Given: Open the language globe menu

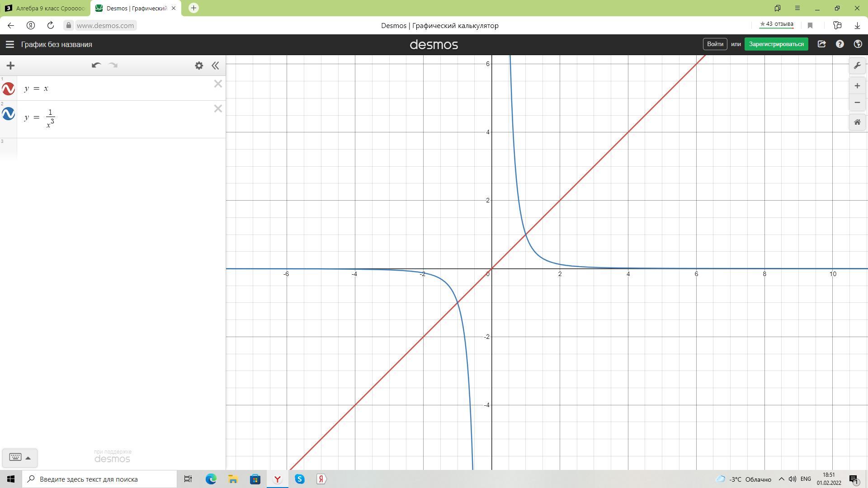Looking at the screenshot, I should (858, 44).
